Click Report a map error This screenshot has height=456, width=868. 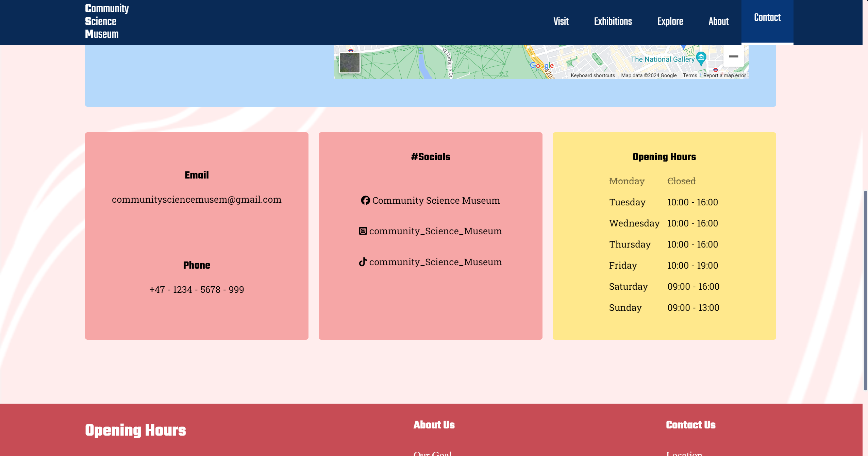(724, 75)
